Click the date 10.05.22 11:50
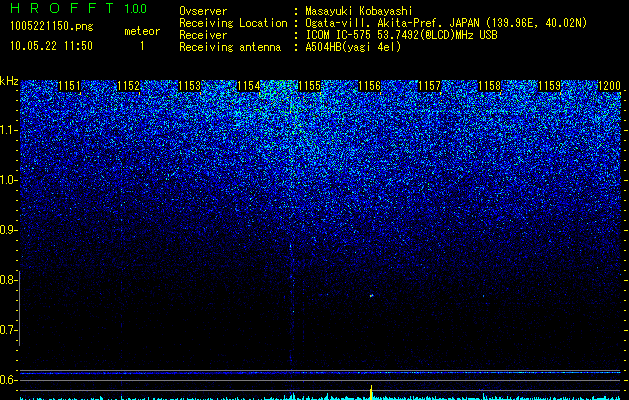This screenshot has width=629, height=400. pyautogui.click(x=51, y=46)
